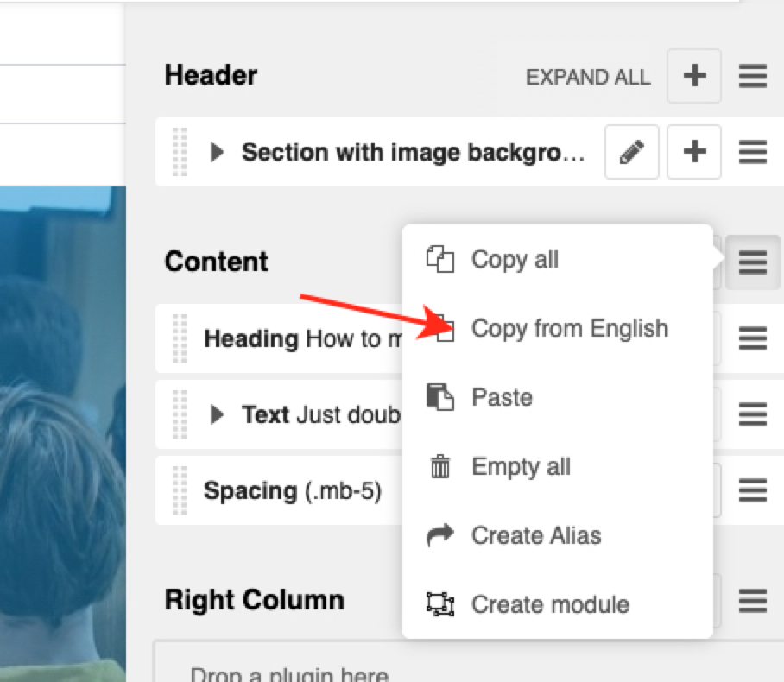Add plugin inside Section with image background
The image size is (784, 682).
coord(694,153)
